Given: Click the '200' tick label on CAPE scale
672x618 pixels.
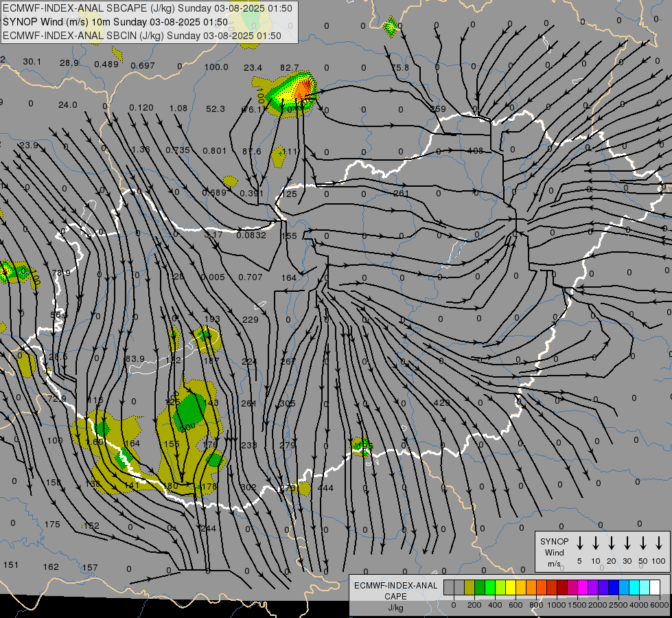Looking at the screenshot, I should click(474, 605).
